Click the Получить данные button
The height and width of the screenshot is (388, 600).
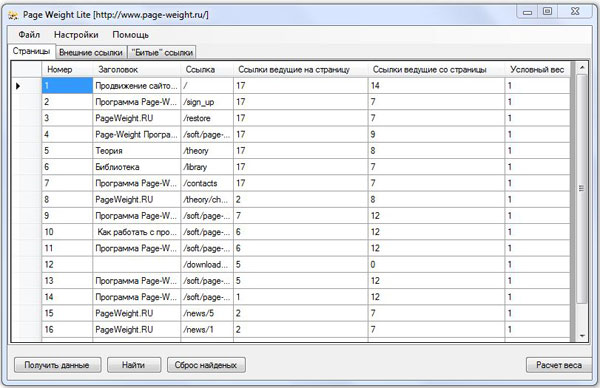pos(57,365)
